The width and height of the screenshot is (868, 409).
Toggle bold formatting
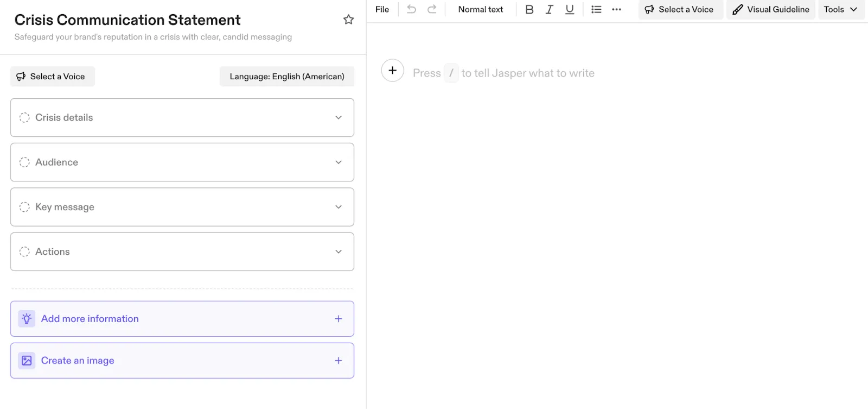pyautogui.click(x=529, y=9)
